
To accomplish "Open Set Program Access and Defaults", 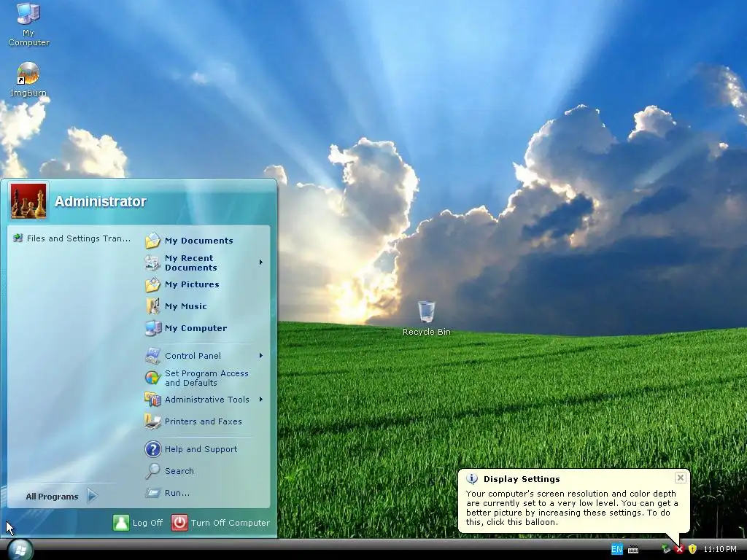I will coord(206,378).
